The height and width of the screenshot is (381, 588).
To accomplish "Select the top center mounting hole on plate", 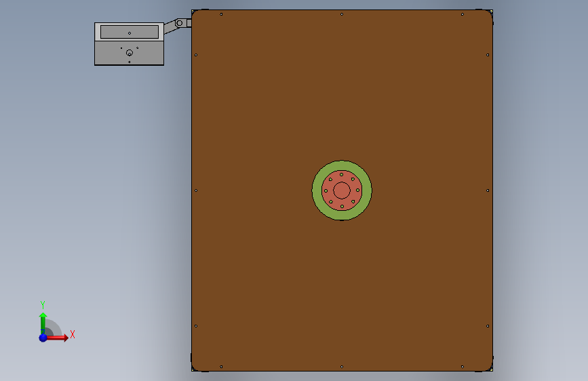I will (x=342, y=14).
